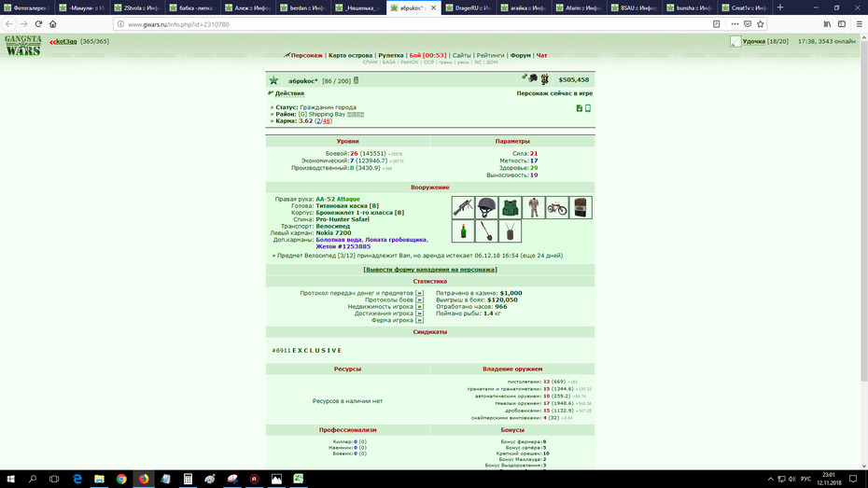Open the AA-52 Attaque text link

[x=338, y=199]
